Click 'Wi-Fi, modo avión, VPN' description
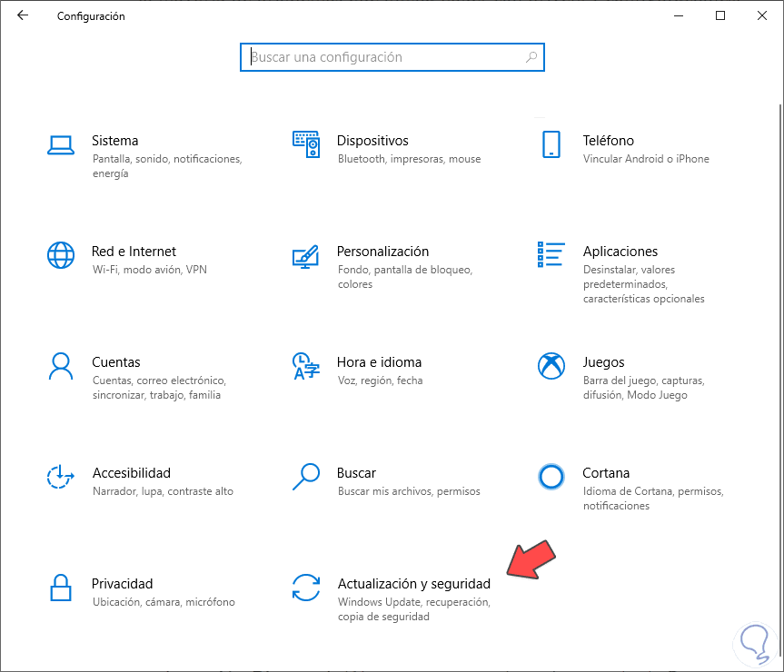 tap(150, 270)
